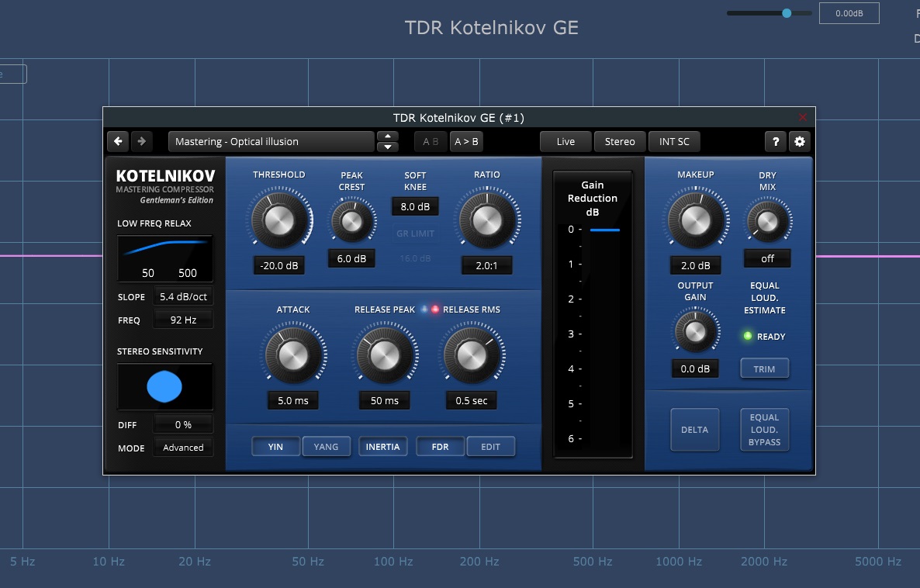
Task: Copy state with the A > B button
Action: coord(466,141)
